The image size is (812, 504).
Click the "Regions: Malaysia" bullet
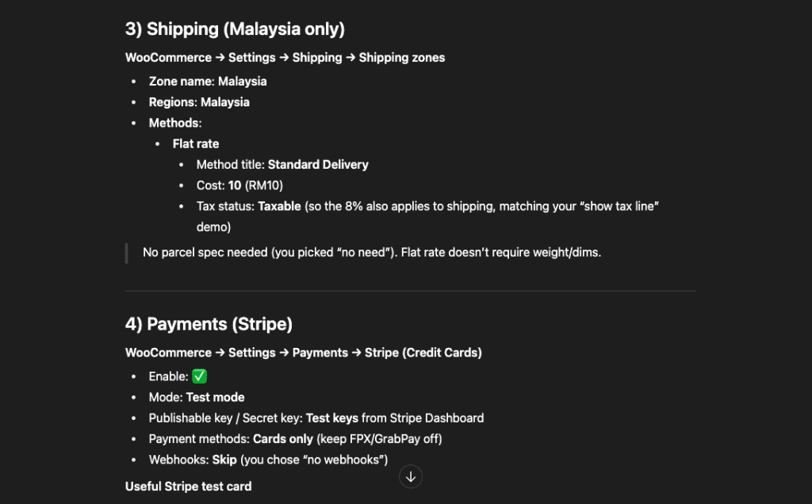coord(199,101)
